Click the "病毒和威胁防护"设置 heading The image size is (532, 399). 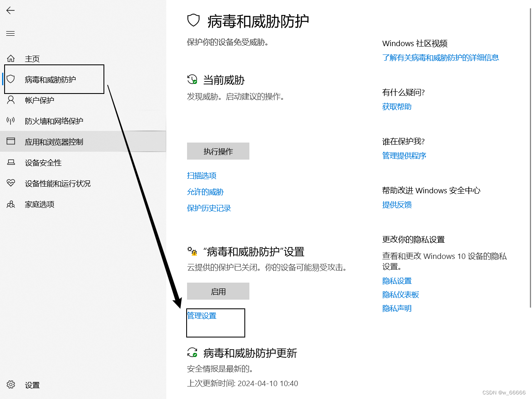(254, 251)
